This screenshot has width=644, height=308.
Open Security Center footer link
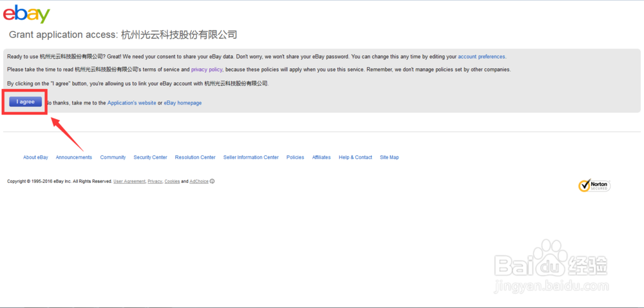pos(150,157)
